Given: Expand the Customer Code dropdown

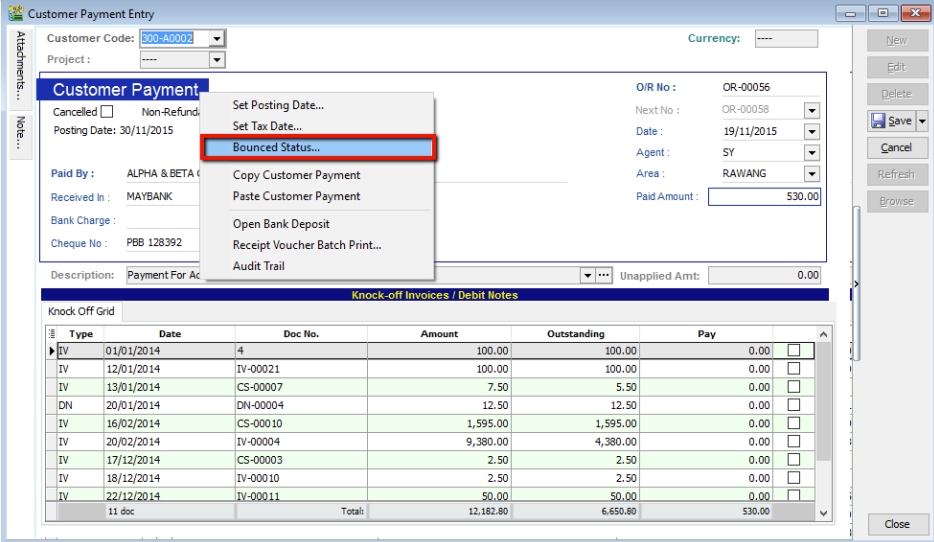Looking at the screenshot, I should [215, 39].
